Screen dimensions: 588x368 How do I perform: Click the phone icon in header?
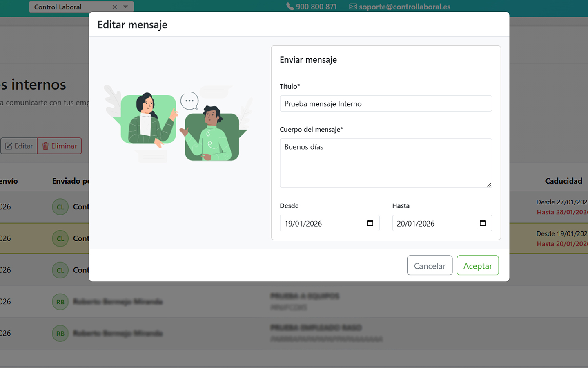[x=290, y=7]
